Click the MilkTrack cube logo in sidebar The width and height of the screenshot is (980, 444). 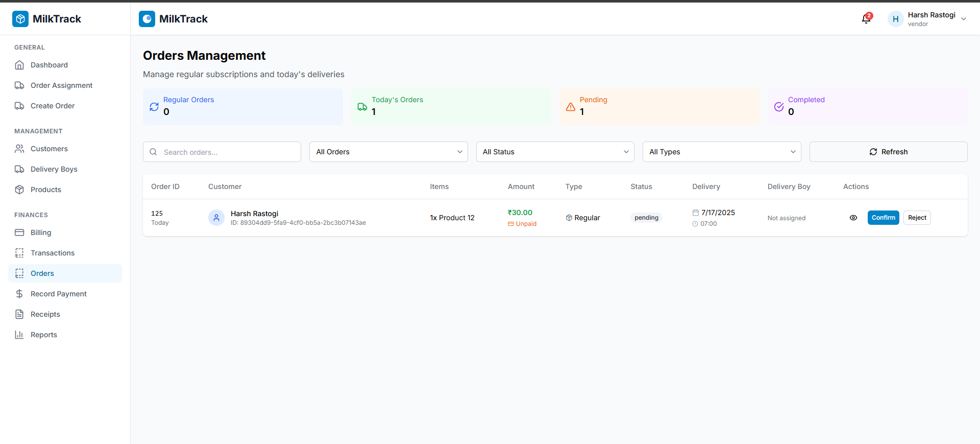tap(20, 19)
